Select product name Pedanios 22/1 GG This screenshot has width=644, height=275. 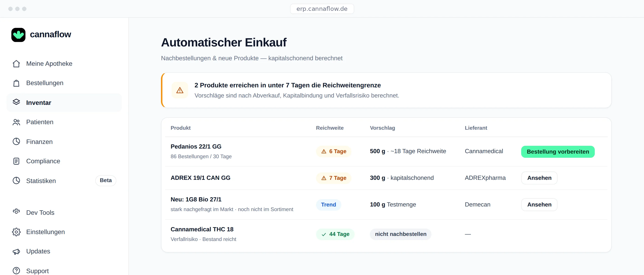[196, 146]
